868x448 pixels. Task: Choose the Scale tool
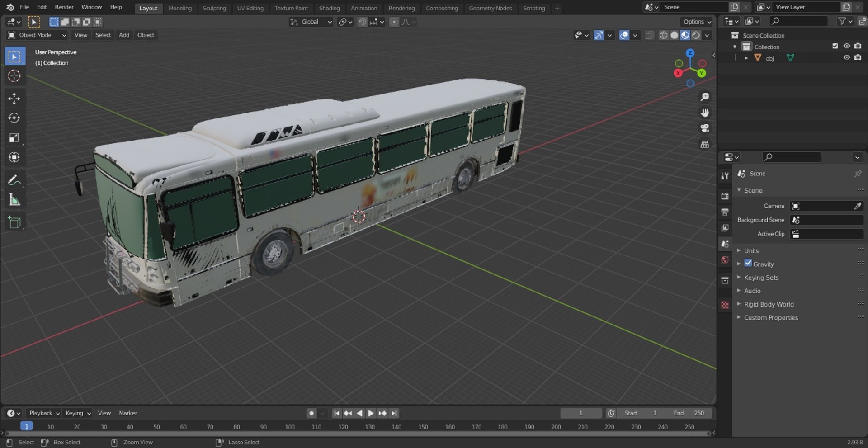[x=14, y=137]
